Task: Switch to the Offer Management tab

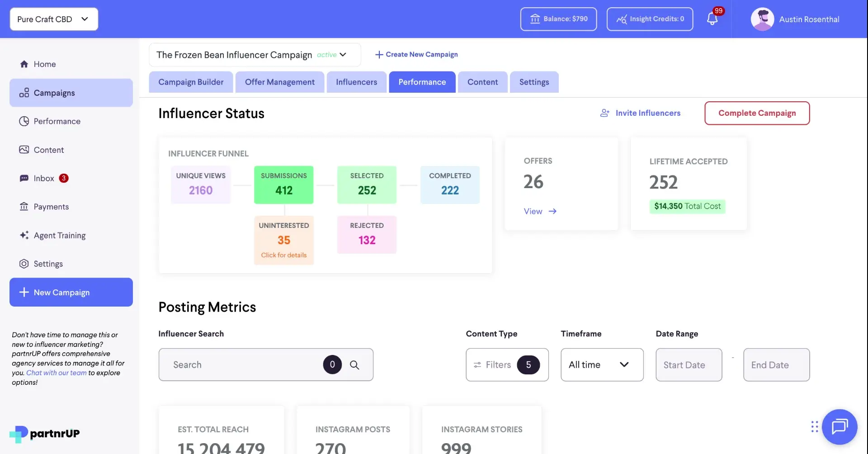Action: (279, 82)
